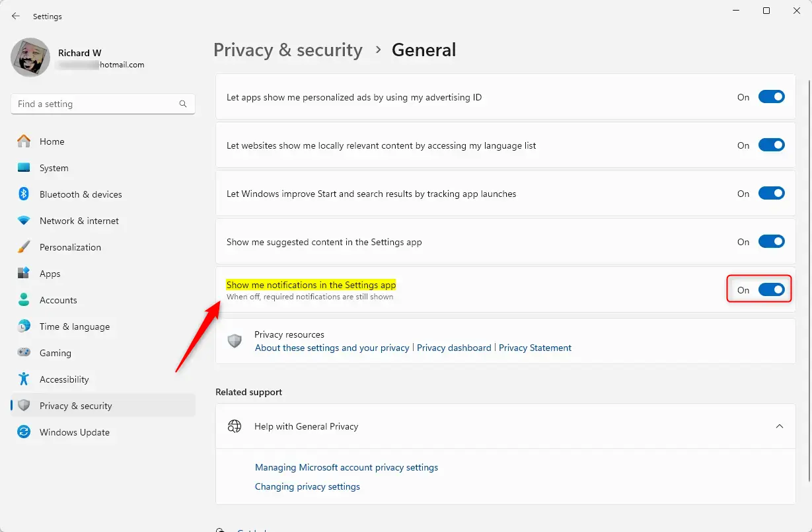Screen dimensions: 812x532
Task: Click the Accessibility figure icon
Action: (x=24, y=379)
